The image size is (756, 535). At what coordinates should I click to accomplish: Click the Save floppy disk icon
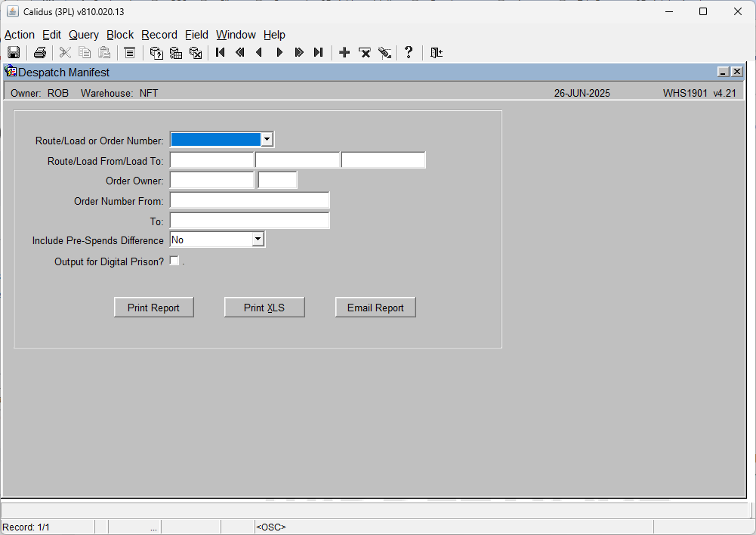click(x=14, y=52)
